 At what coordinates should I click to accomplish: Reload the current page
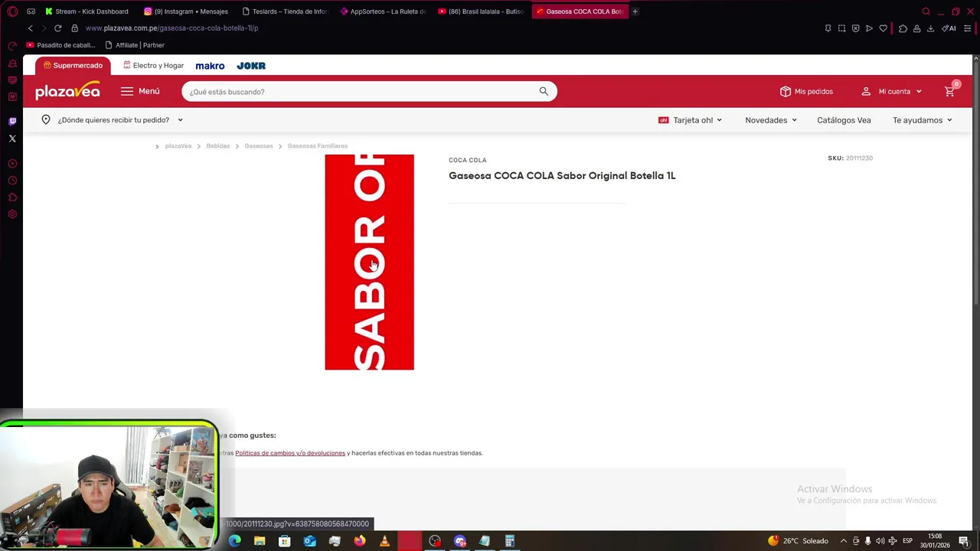click(x=57, y=28)
